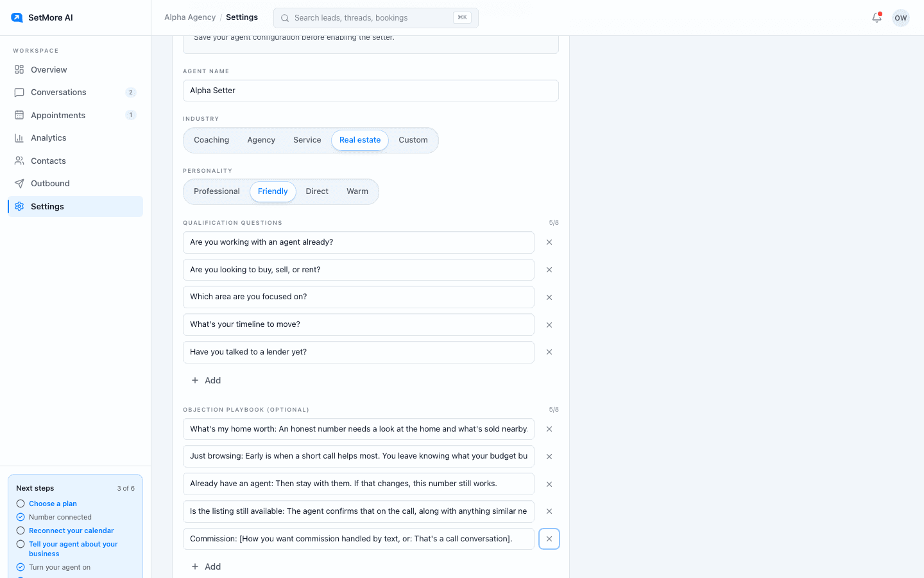
Task: Open Analytics in the sidebar
Action: point(75,138)
